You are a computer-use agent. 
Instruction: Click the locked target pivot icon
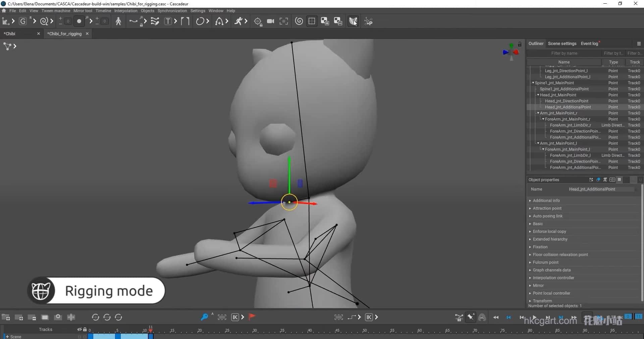[x=258, y=22]
